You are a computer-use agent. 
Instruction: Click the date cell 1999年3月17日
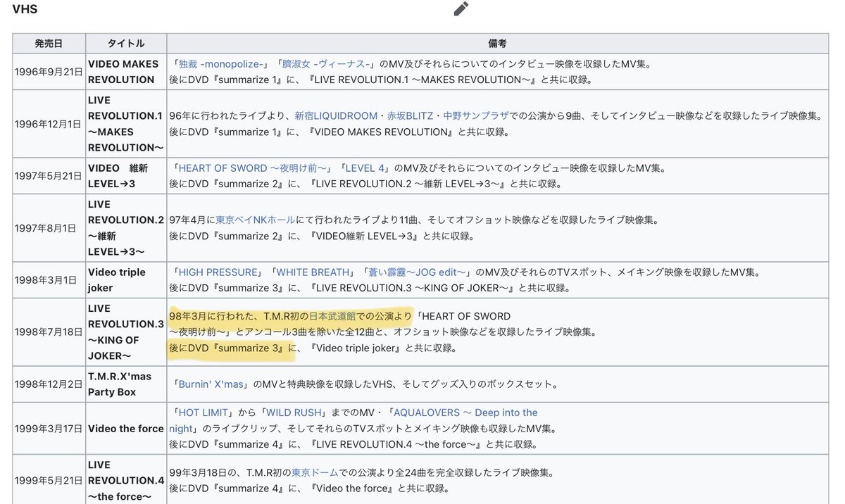point(49,429)
